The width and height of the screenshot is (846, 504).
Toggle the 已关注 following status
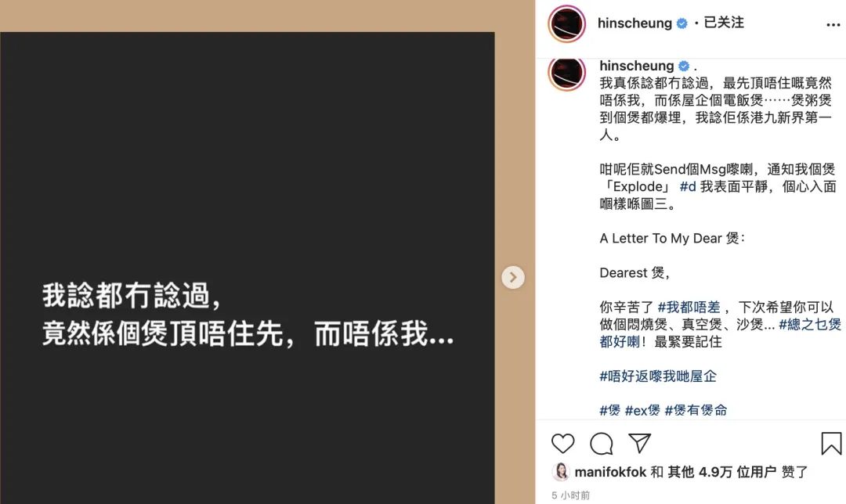pyautogui.click(x=724, y=23)
